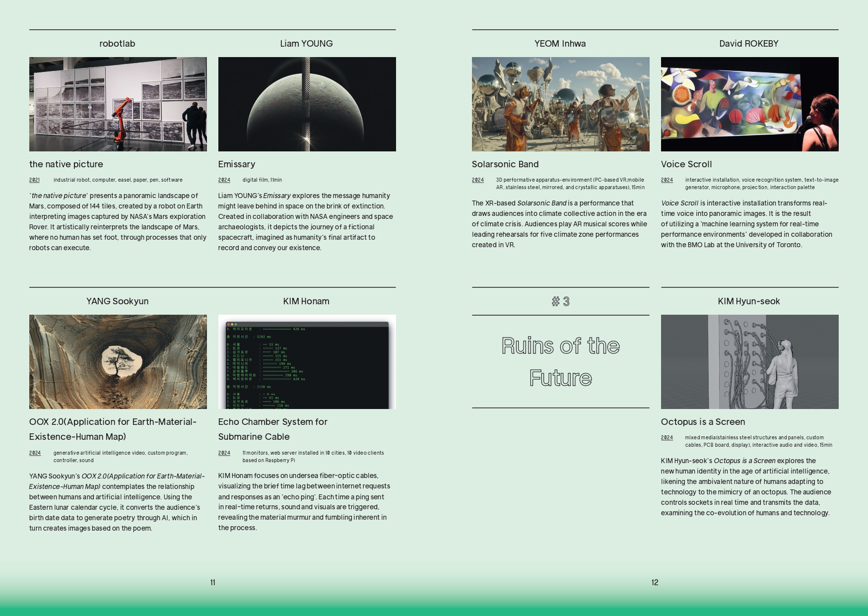This screenshot has height=616, width=868.
Task: Select the title Solarsonic Band
Action: click(x=505, y=164)
